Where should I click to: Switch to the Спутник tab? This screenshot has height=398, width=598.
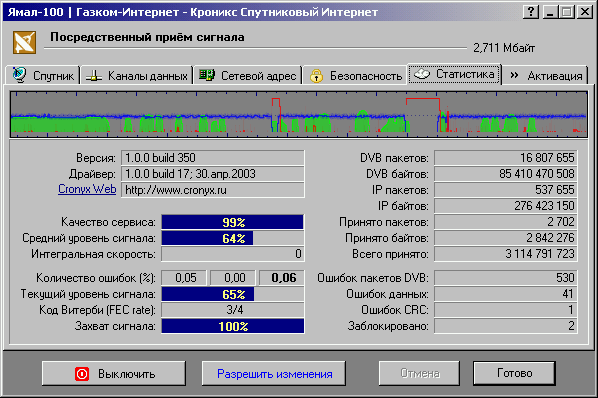point(43,75)
